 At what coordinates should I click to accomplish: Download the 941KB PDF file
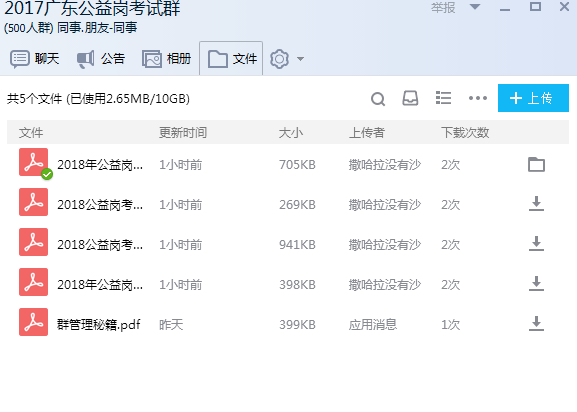coord(536,244)
